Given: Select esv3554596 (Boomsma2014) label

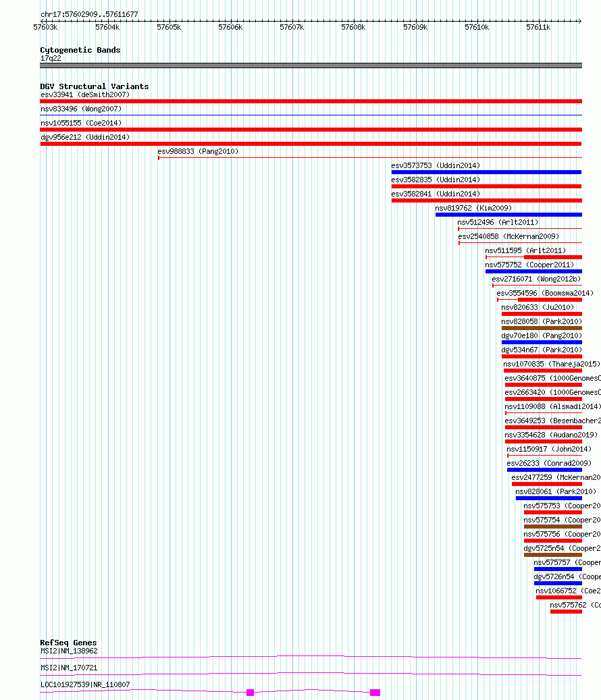Looking at the screenshot, I should coord(545,294).
